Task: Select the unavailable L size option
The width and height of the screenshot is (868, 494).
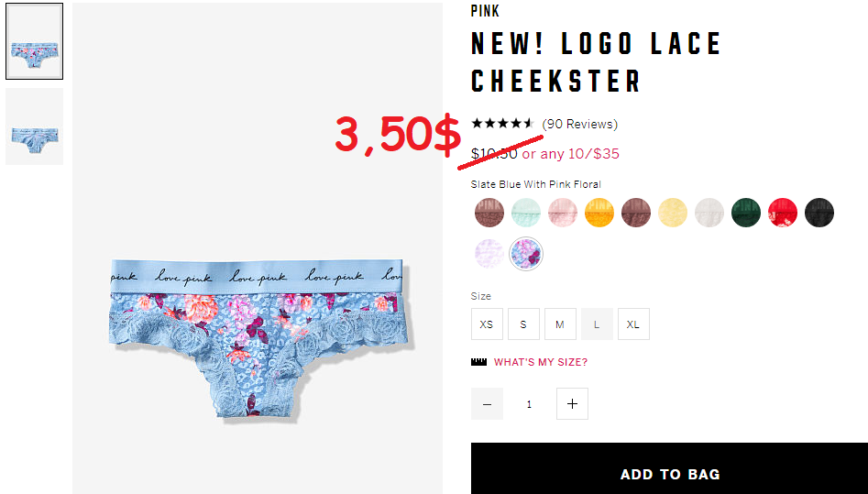Action: pyautogui.click(x=597, y=324)
